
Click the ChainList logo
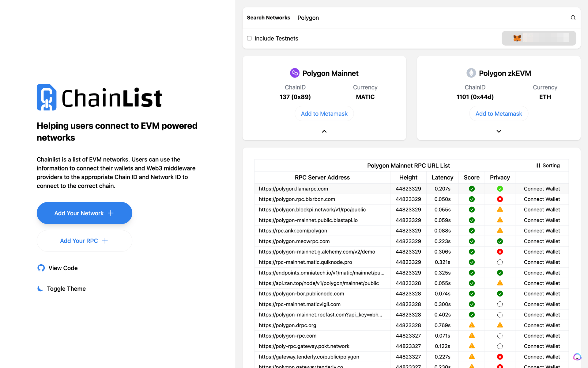tap(99, 98)
